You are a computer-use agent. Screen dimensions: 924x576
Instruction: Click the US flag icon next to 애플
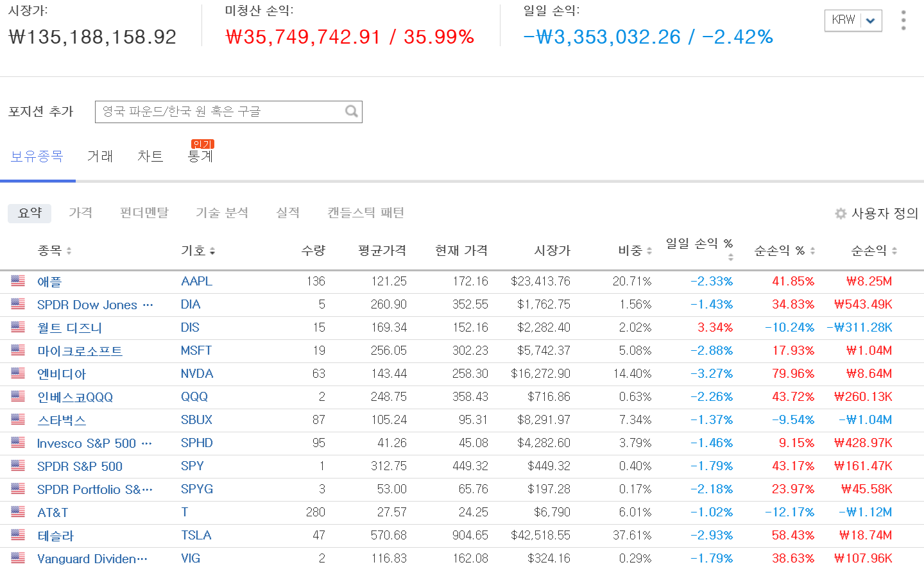tap(18, 281)
